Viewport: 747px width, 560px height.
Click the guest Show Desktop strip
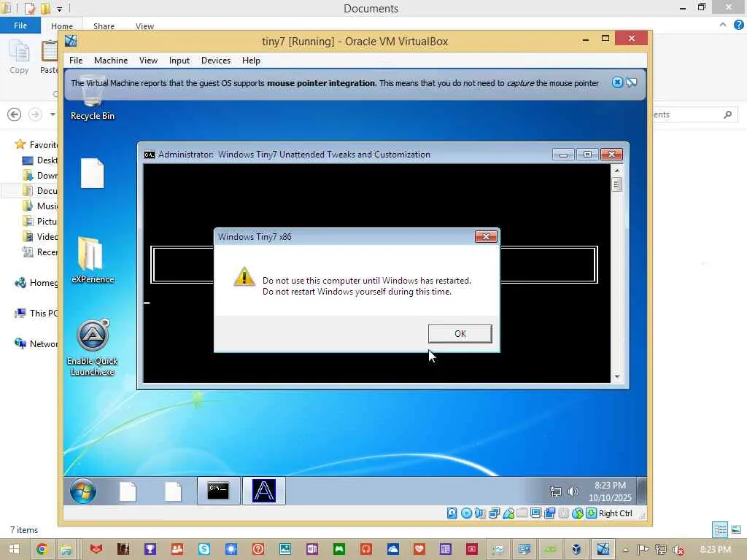(642, 491)
